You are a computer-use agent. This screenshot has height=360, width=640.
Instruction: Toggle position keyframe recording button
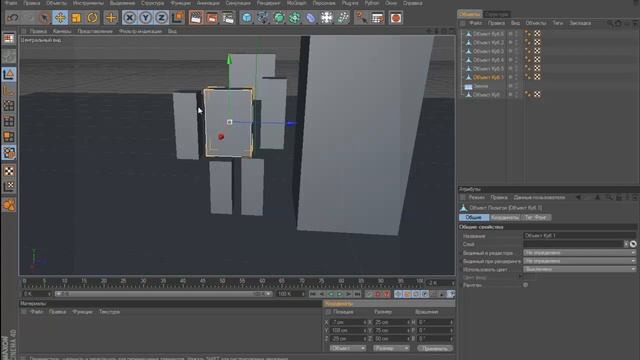click(398, 294)
